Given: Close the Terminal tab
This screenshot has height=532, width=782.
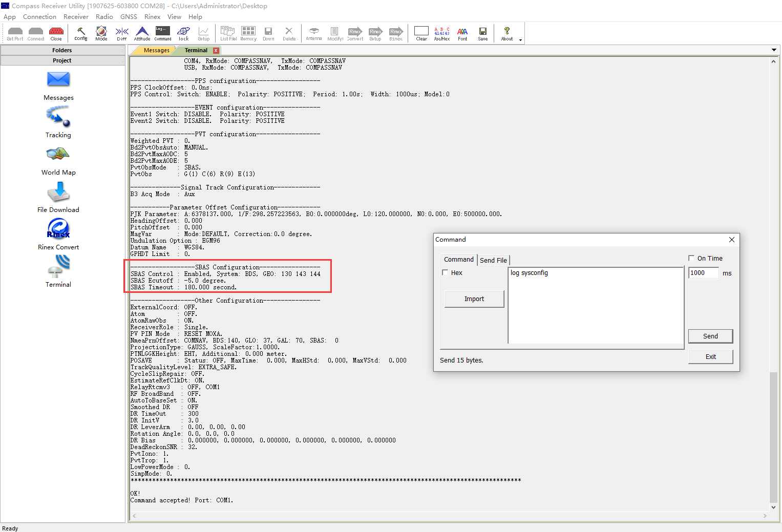Looking at the screenshot, I should click(x=216, y=51).
